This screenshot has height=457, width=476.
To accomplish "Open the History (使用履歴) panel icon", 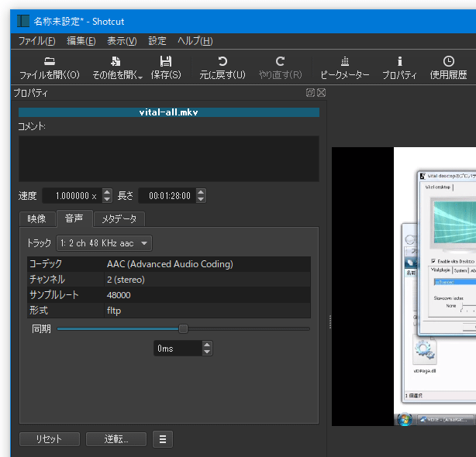I will pos(449,61).
